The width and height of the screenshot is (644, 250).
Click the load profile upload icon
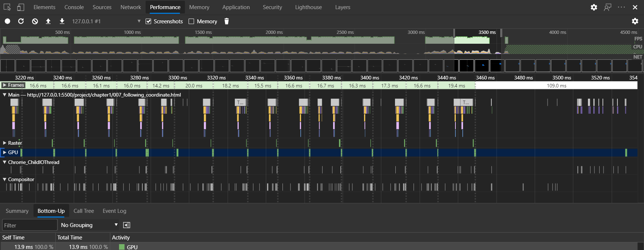(x=48, y=21)
